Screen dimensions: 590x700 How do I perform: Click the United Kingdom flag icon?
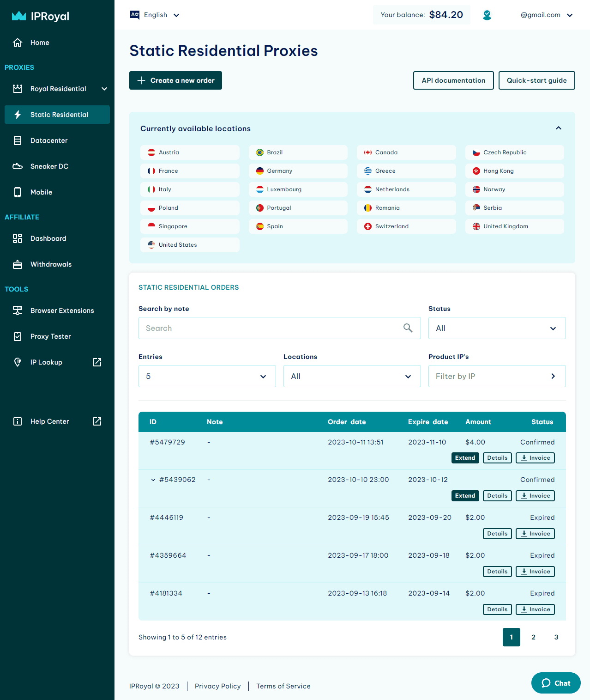coord(476,226)
